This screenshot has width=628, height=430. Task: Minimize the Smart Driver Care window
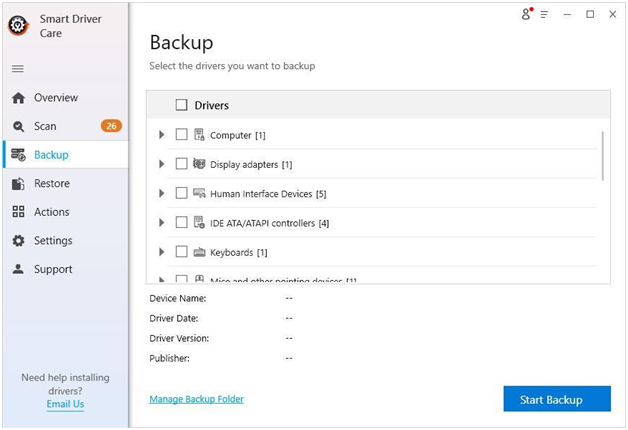click(567, 15)
